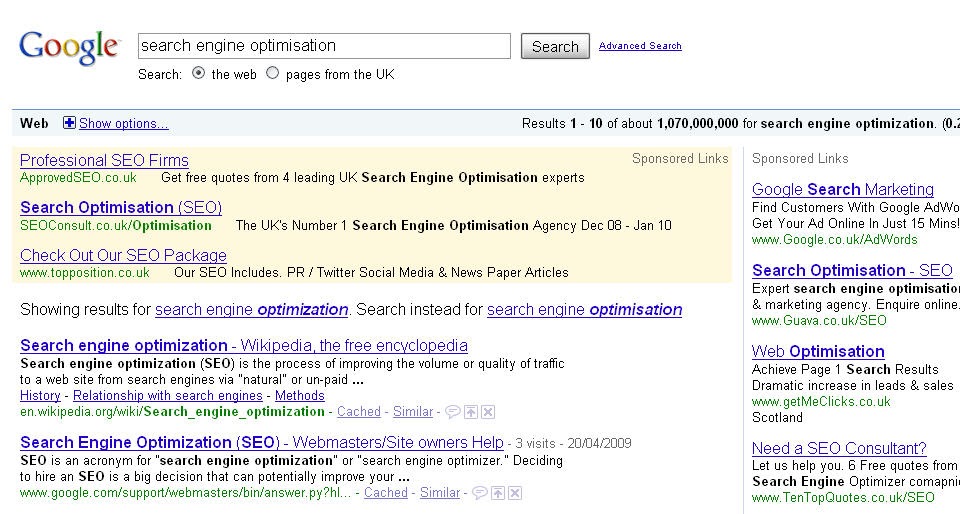
Task: Open Cached version of Wikipedia result
Action: (358, 412)
